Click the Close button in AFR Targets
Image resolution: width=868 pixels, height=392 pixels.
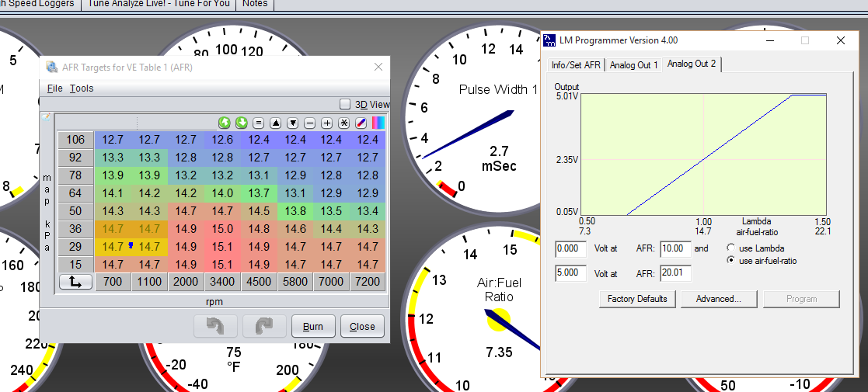coord(362,326)
